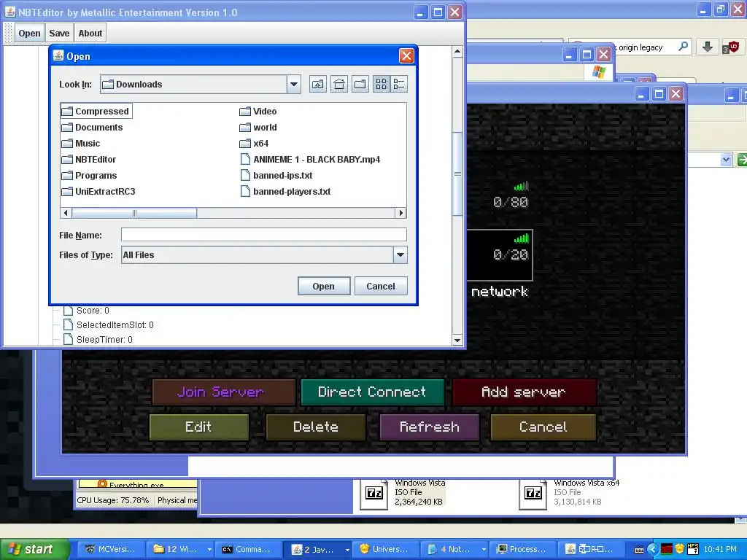
Task: Click the on-screen keyboard tray icon
Action: pos(639,550)
